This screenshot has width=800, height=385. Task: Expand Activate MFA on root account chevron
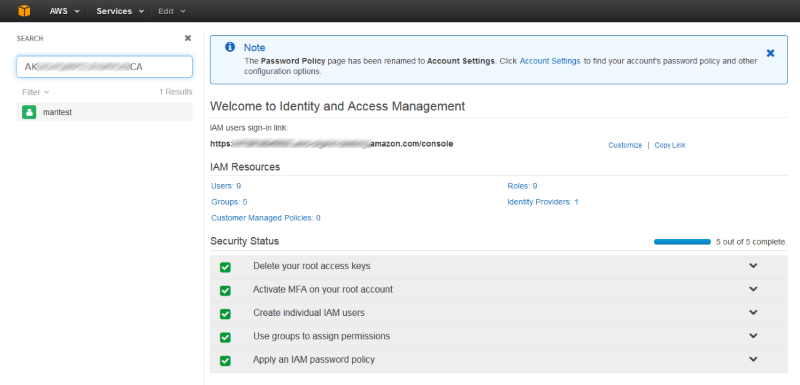pyautogui.click(x=753, y=289)
